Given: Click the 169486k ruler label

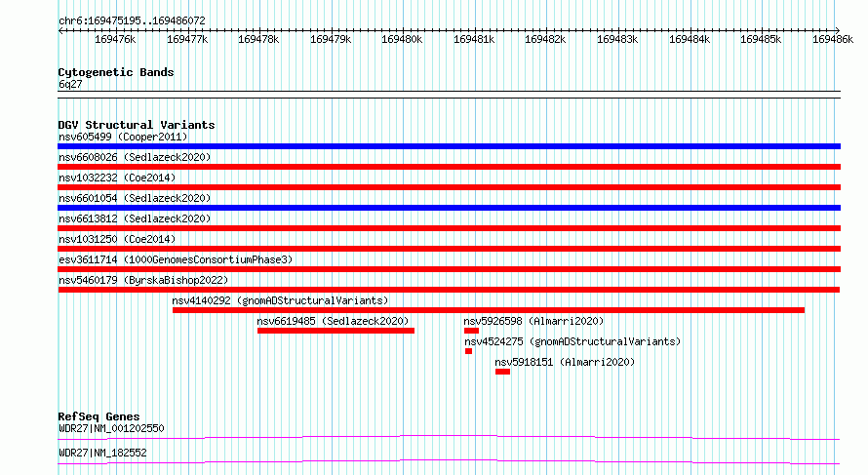Looking at the screenshot, I should 833,39.
